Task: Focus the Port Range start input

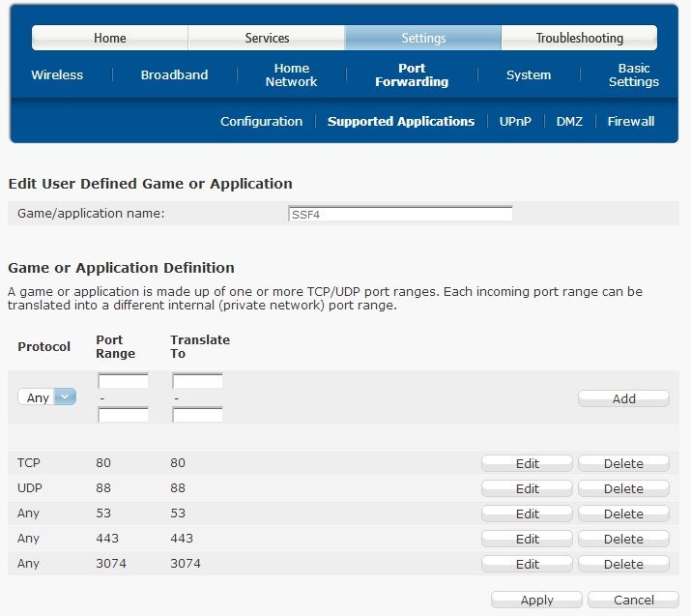Action: pyautogui.click(x=123, y=381)
